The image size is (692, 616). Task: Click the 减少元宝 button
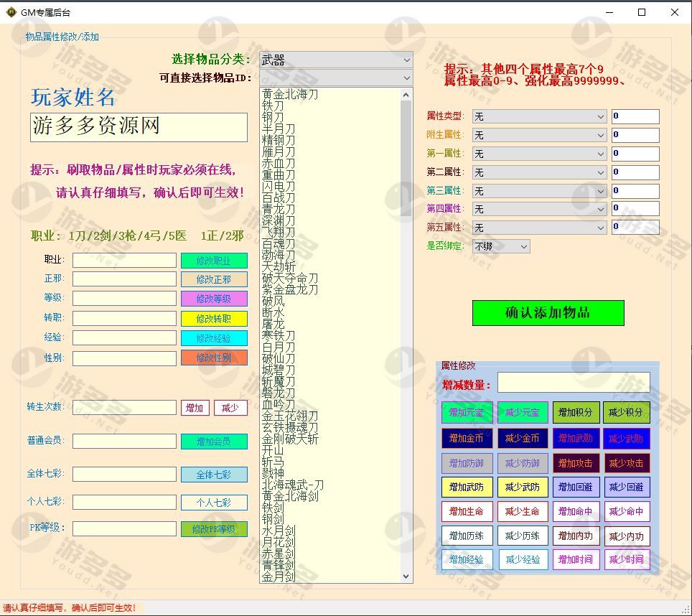(523, 413)
